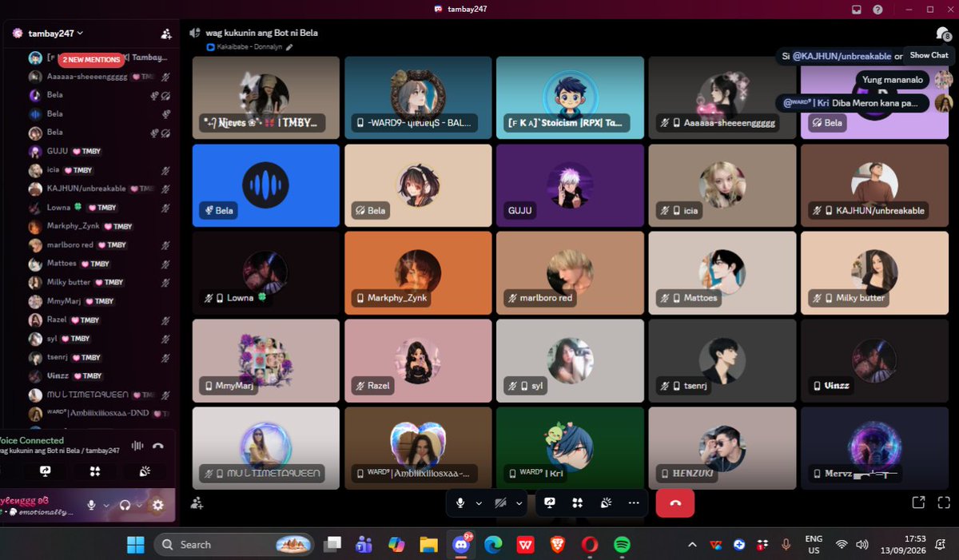Open Soundboard icon in the sidebar voice panel
The width and height of the screenshot is (959, 560).
pos(145,471)
